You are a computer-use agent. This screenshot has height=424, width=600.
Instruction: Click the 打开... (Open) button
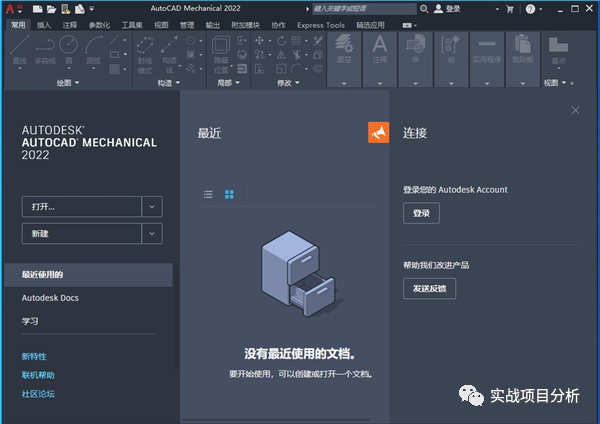click(82, 207)
